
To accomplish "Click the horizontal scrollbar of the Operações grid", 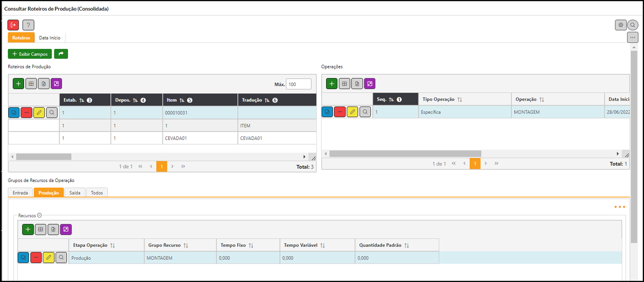I will (x=405, y=154).
